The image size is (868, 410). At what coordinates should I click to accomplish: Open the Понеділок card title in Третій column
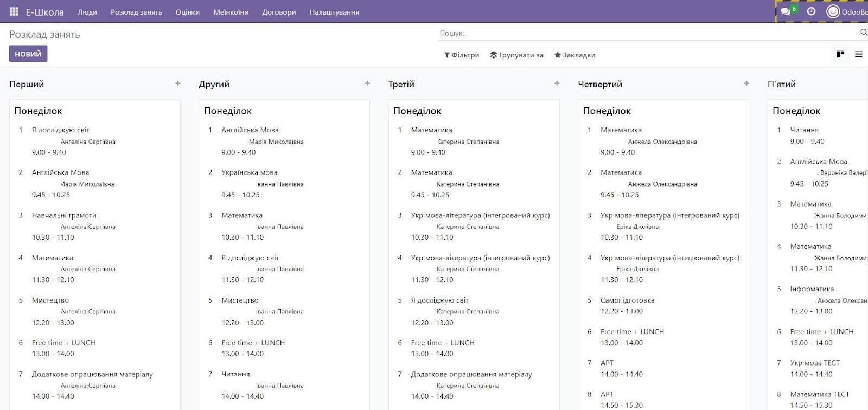417,111
